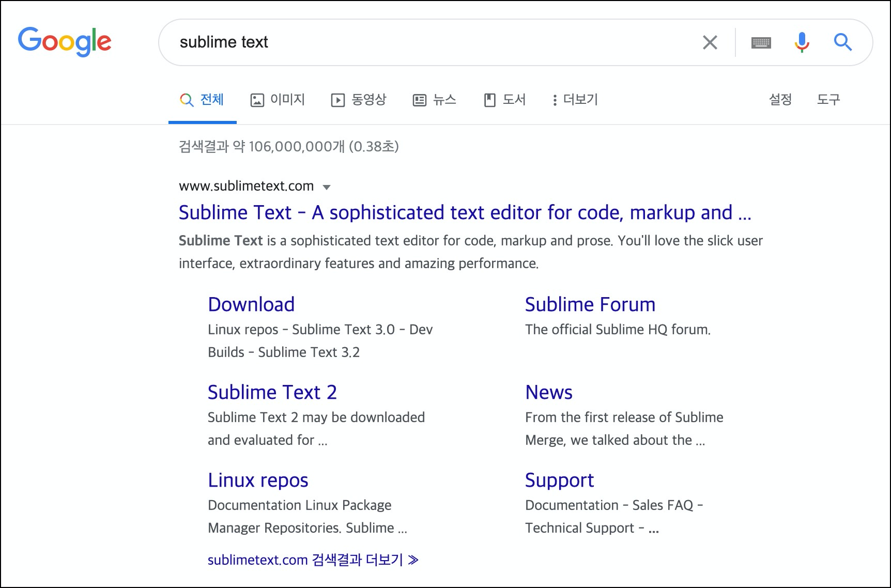
Task: Click snippet text 'The official Sublime HQ forum.'
Action: point(618,330)
